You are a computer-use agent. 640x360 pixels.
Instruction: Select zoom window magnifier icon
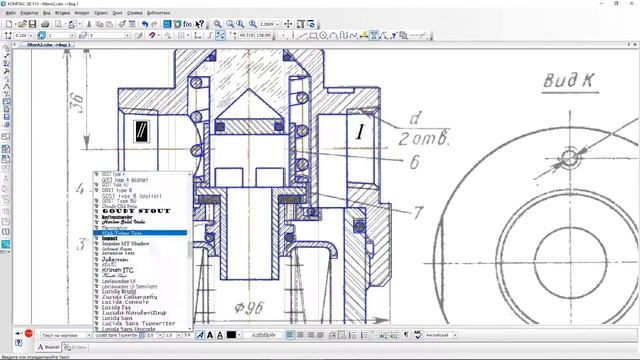217,24
